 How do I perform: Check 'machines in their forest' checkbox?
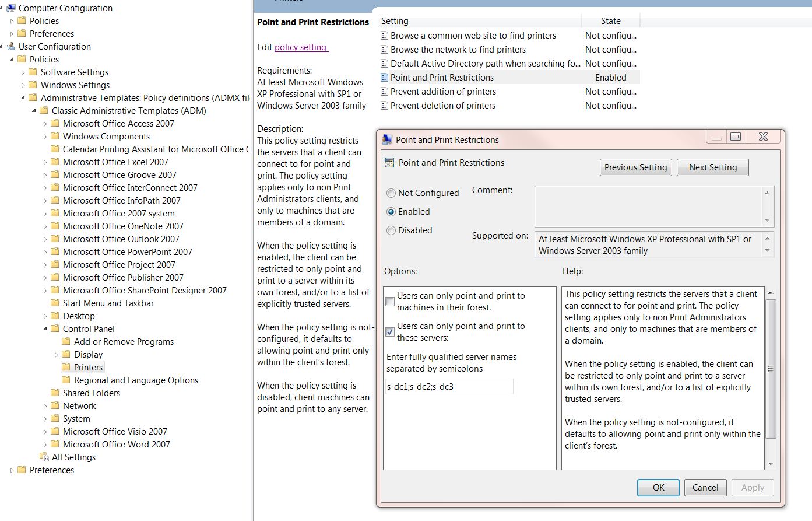[390, 302]
